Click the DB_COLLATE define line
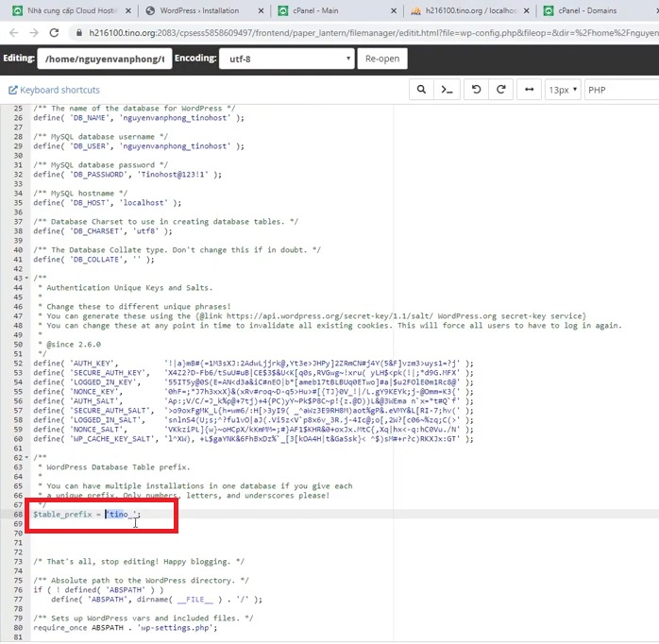This screenshot has height=644, width=659. pos(93,260)
